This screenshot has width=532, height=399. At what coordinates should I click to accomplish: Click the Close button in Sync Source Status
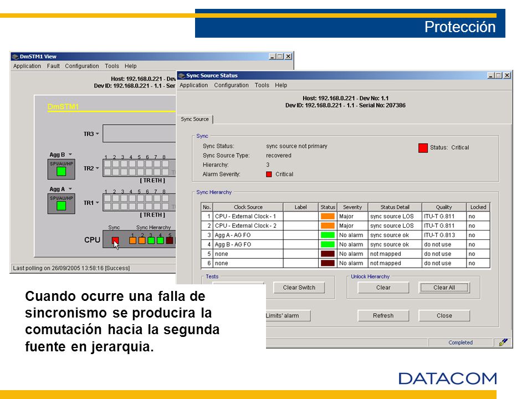point(444,315)
